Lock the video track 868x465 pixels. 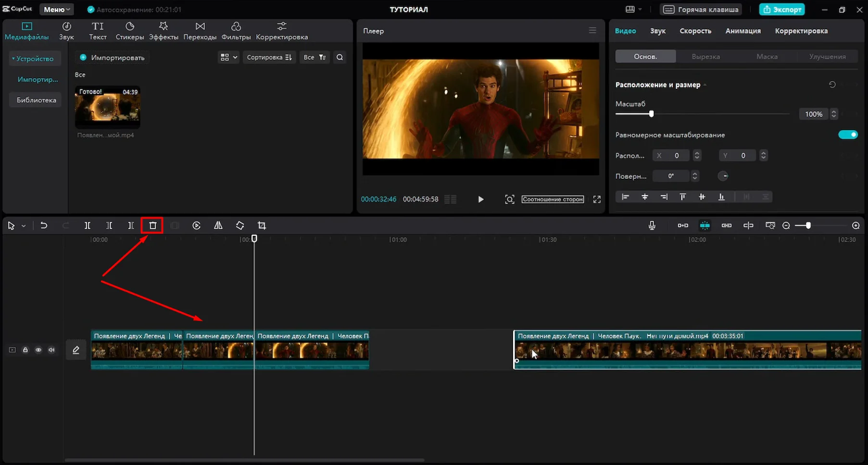(x=25, y=350)
